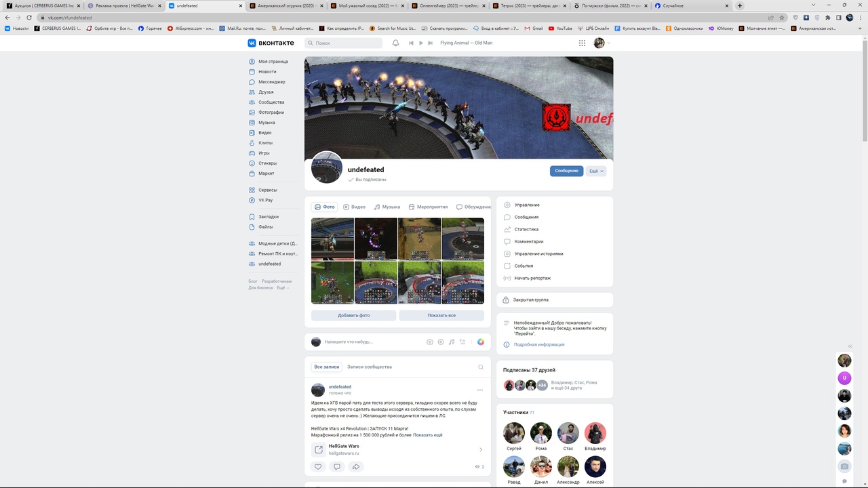Click the Файлы sidebar icon
Viewport: 868px width, 488px height.
[252, 227]
